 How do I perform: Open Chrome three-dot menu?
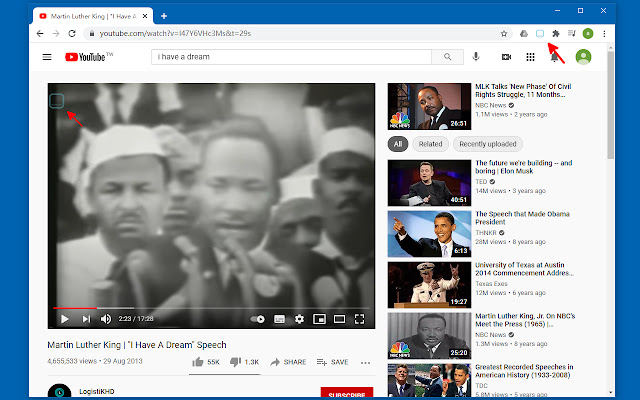tap(604, 33)
